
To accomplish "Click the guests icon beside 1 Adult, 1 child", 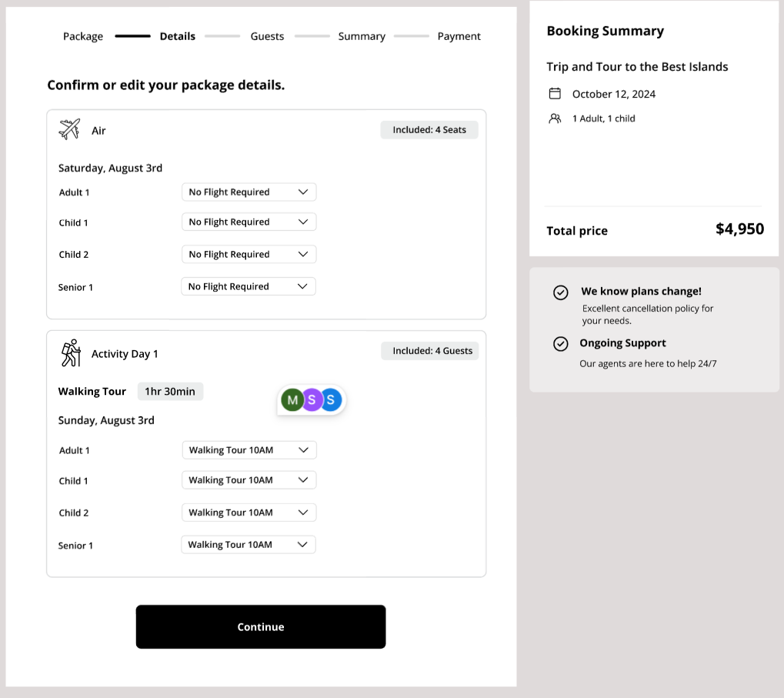I will 555,118.
